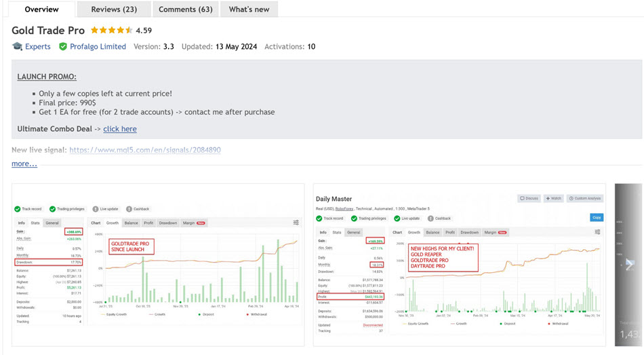The height and width of the screenshot is (355, 644).
Task: Follow the 'click here' combo deal link
Action: point(120,129)
